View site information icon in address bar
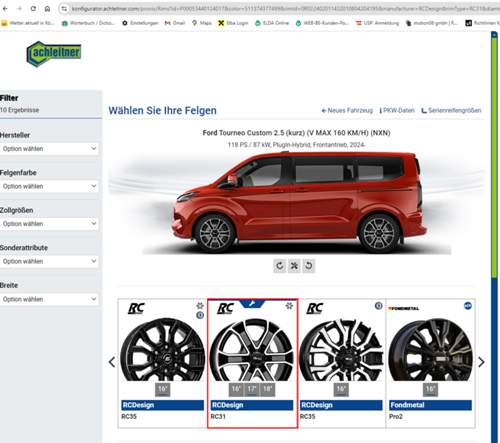500x443 pixels. [64, 9]
